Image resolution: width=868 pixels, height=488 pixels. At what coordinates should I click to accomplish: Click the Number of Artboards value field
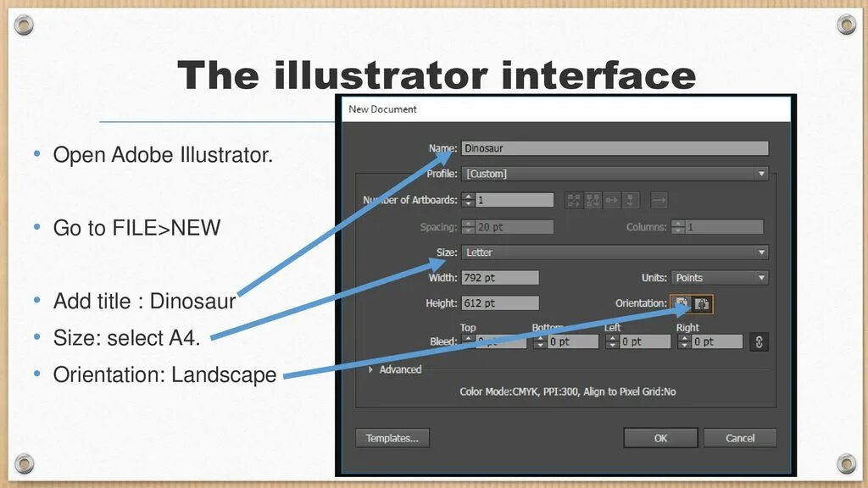pos(515,200)
